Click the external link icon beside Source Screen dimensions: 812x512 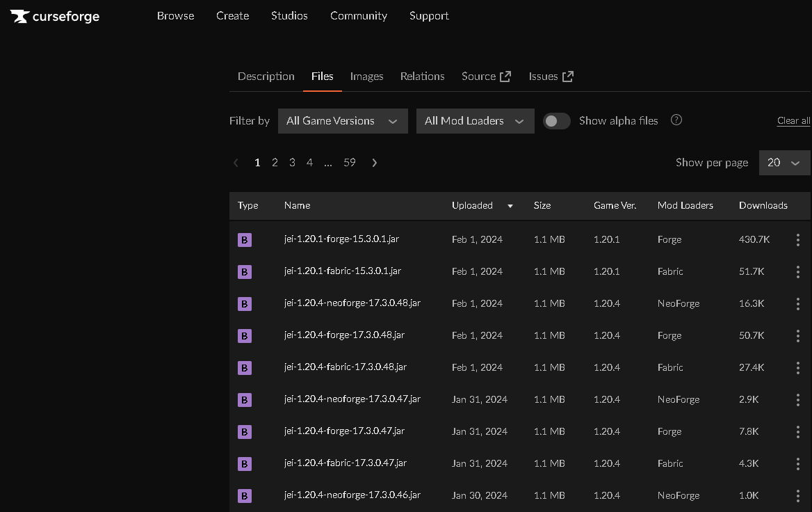click(506, 75)
